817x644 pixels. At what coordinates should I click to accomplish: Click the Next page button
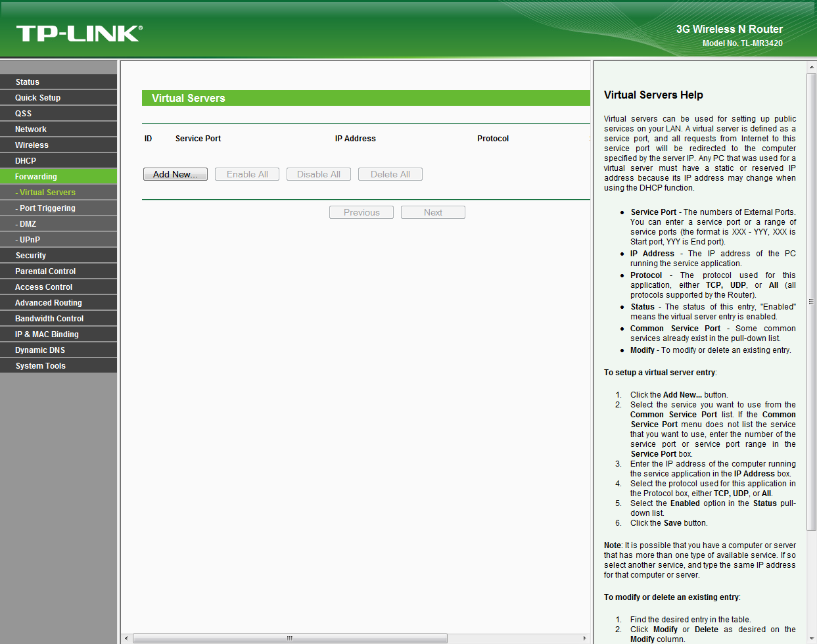pos(433,212)
